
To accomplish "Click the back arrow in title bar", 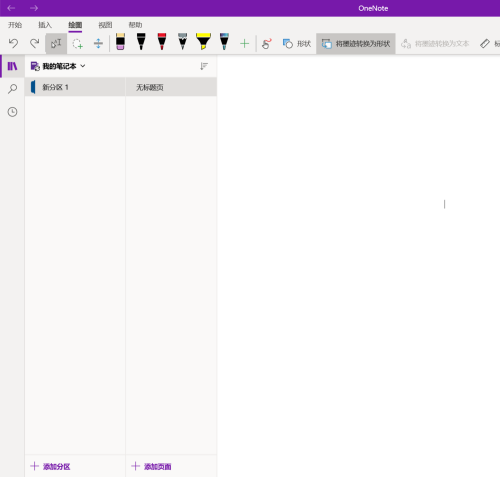I will point(11,8).
